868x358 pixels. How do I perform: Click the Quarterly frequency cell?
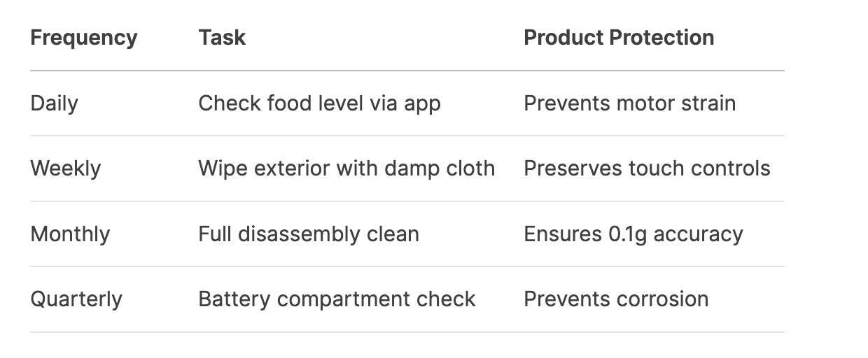[x=76, y=299]
